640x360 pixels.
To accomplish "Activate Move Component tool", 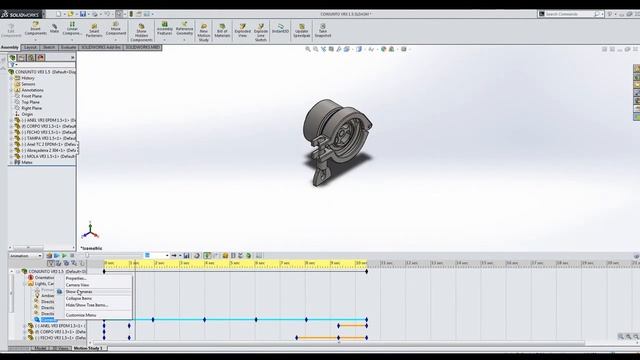I will (x=116, y=30).
